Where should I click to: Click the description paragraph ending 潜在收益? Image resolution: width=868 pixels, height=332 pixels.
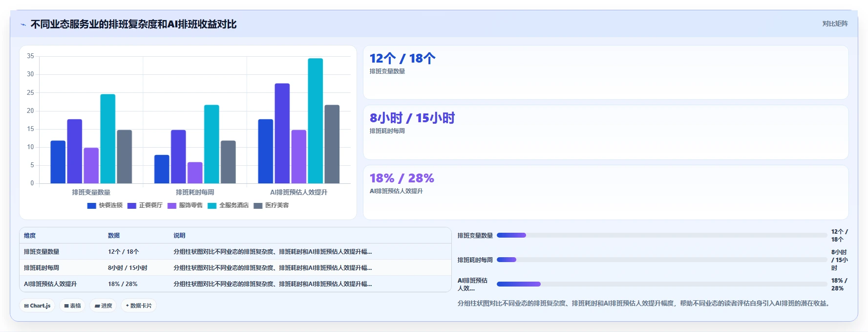pyautogui.click(x=645, y=304)
